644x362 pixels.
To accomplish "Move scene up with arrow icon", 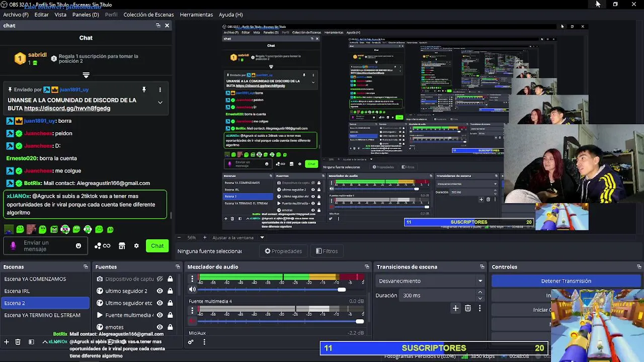I will pos(45,342).
